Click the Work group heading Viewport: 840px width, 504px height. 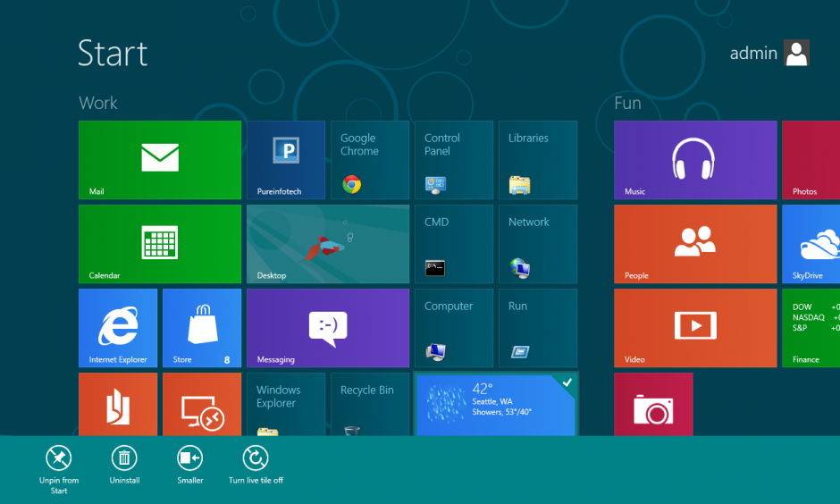point(98,102)
